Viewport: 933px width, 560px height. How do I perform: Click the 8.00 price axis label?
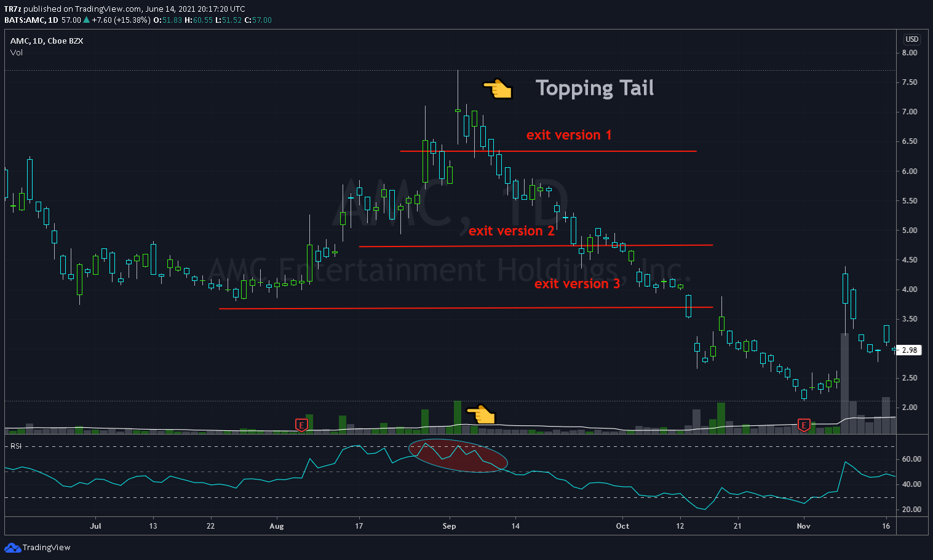[x=909, y=53]
